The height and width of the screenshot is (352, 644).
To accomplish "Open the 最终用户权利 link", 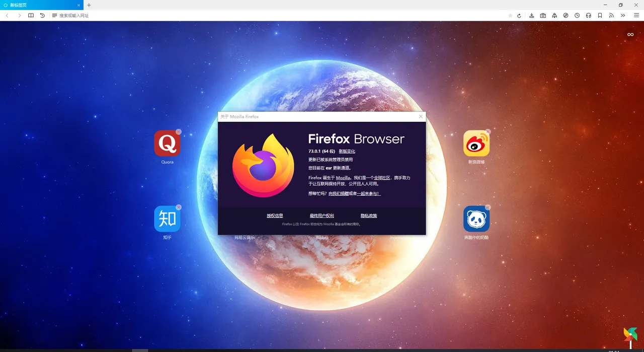I will [322, 216].
